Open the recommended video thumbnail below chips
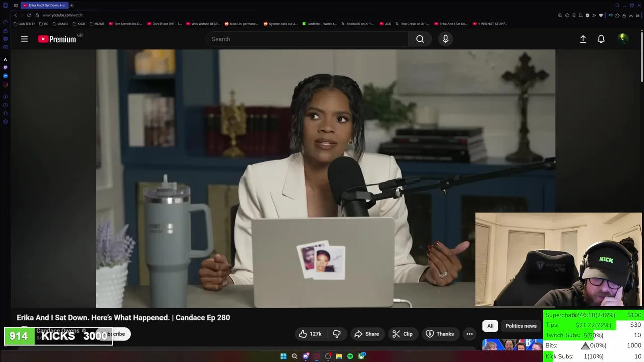Viewport: 644px width, 362px height. click(x=512, y=345)
